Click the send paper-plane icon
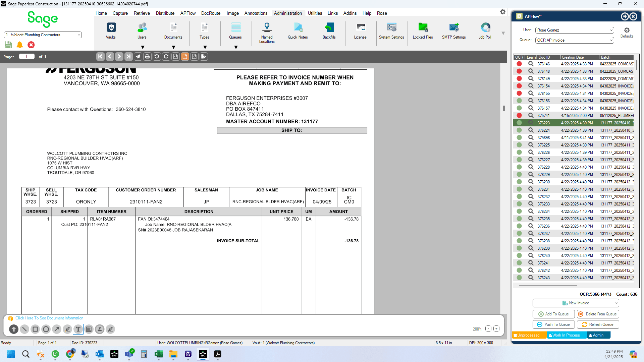Image resolution: width=644 pixels, height=362 pixels. point(138,57)
